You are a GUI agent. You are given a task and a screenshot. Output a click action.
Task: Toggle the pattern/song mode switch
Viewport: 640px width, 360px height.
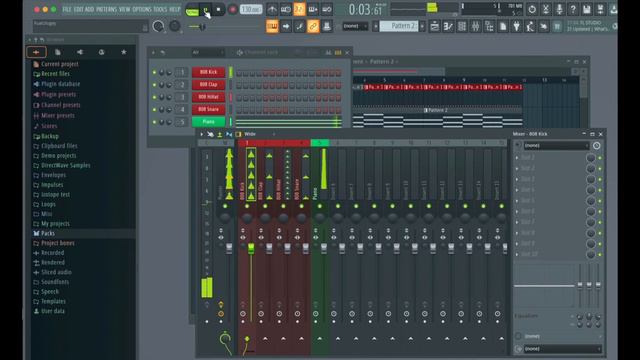(x=192, y=10)
